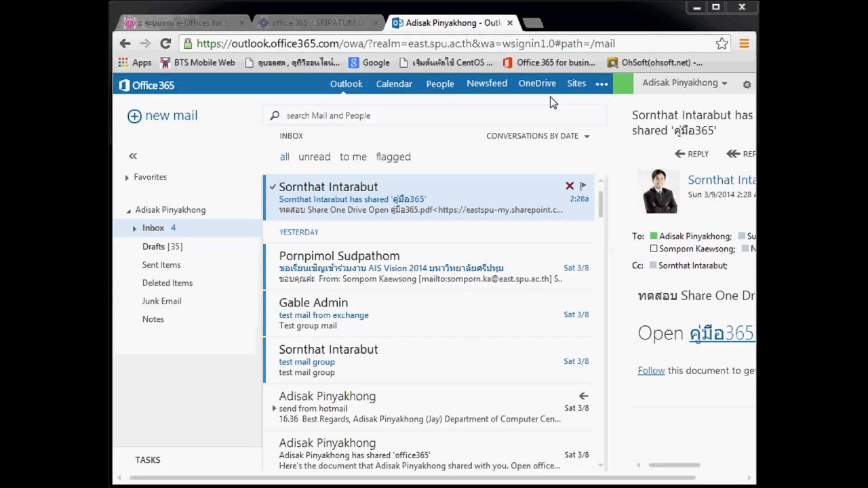This screenshot has height=488, width=868.
Task: Bookmark this page with the star
Action: click(x=722, y=43)
